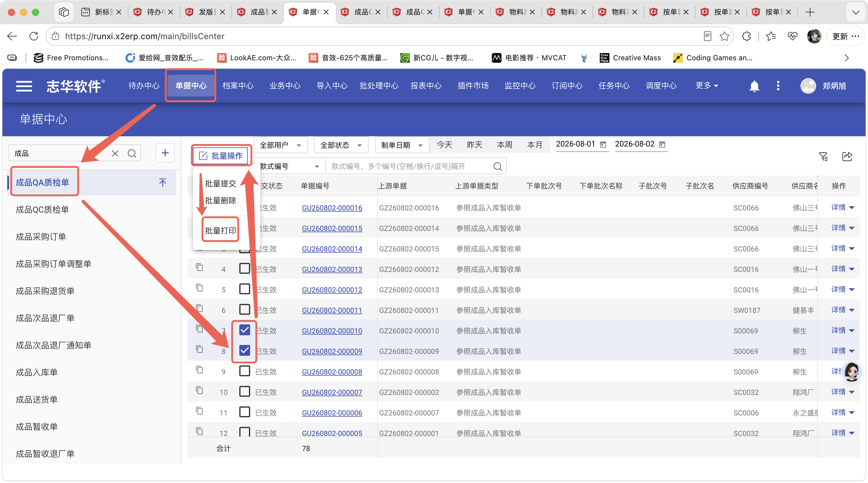868x483 pixels.
Task: Choose 批量打印 from the batch menu
Action: coord(220,231)
